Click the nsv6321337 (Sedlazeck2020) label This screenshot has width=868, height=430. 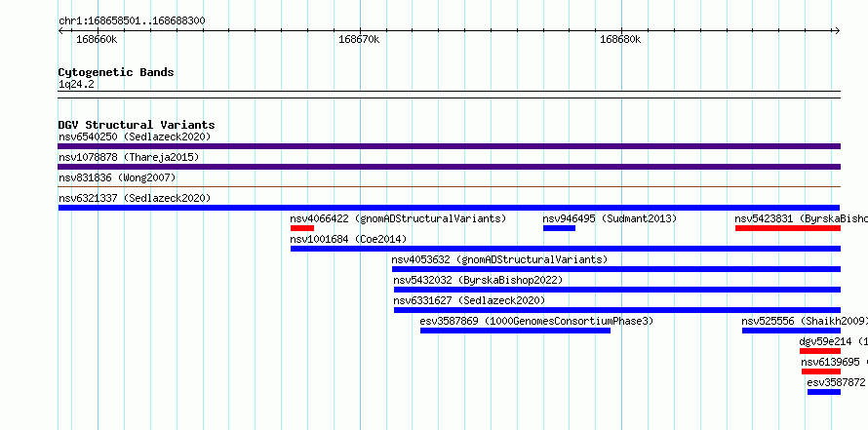(135, 198)
